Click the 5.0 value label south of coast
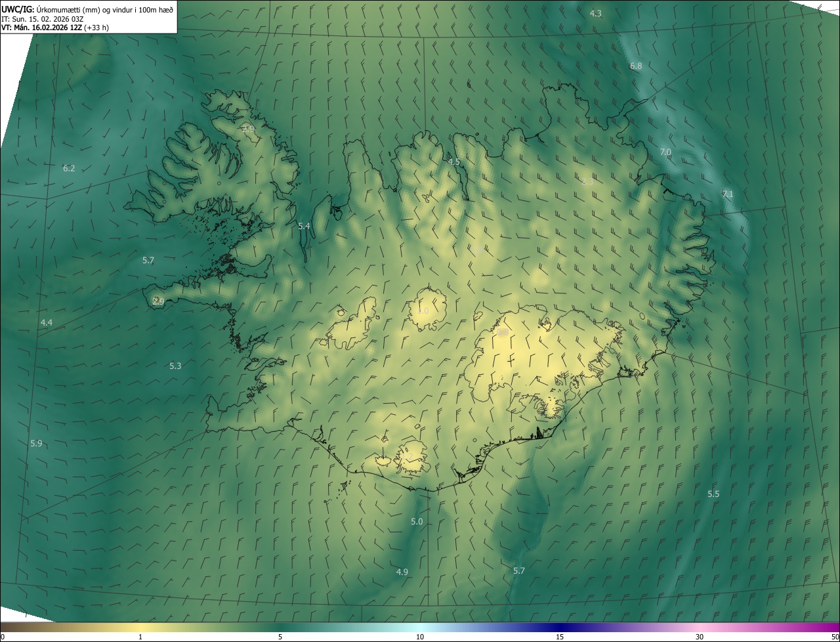This screenshot has height=642, width=840. [x=417, y=521]
